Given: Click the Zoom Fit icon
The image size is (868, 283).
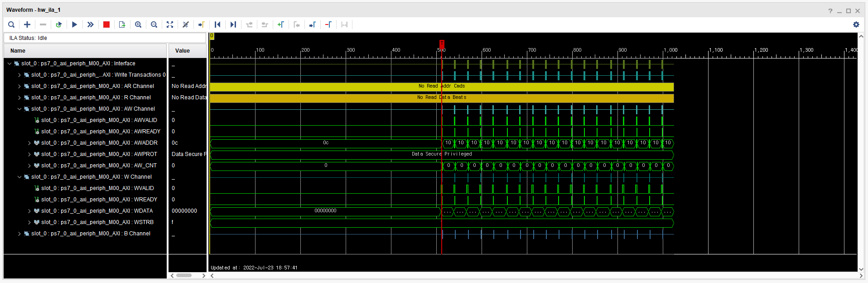Looking at the screenshot, I should (170, 24).
